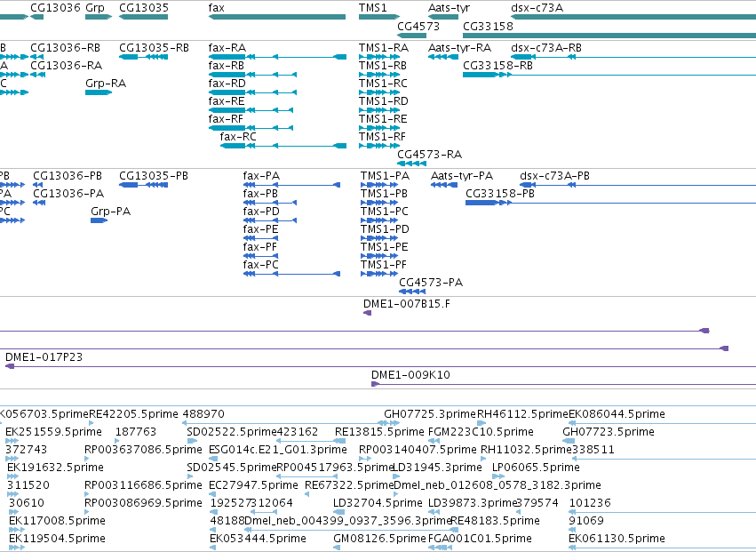Click the teal CG33158 gene bar
The width and height of the screenshot is (756, 552).
tap(609, 36)
